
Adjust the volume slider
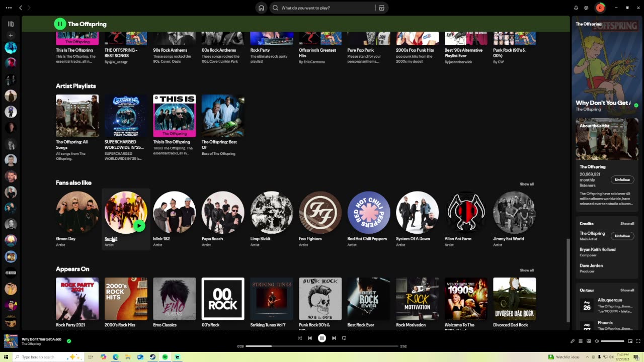612,341
